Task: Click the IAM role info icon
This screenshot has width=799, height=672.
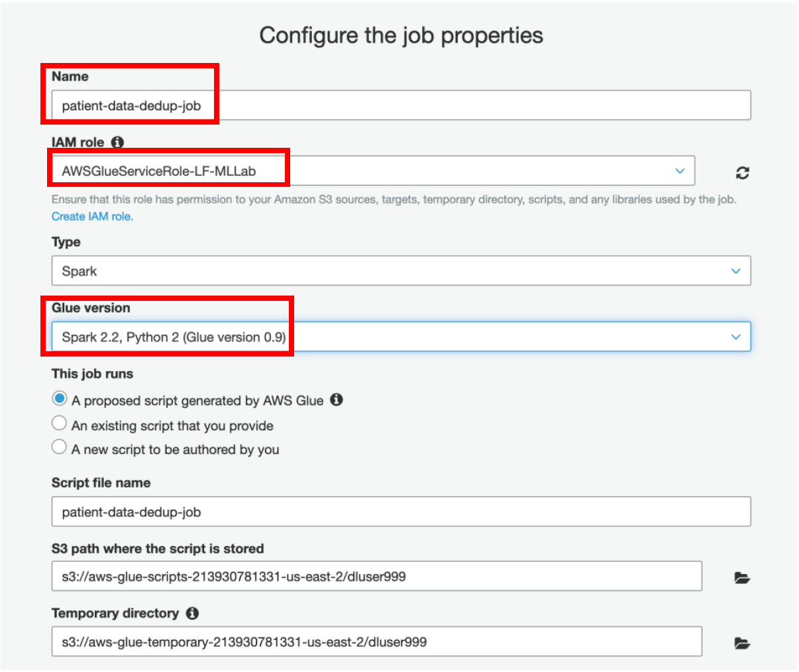Action: point(117,142)
